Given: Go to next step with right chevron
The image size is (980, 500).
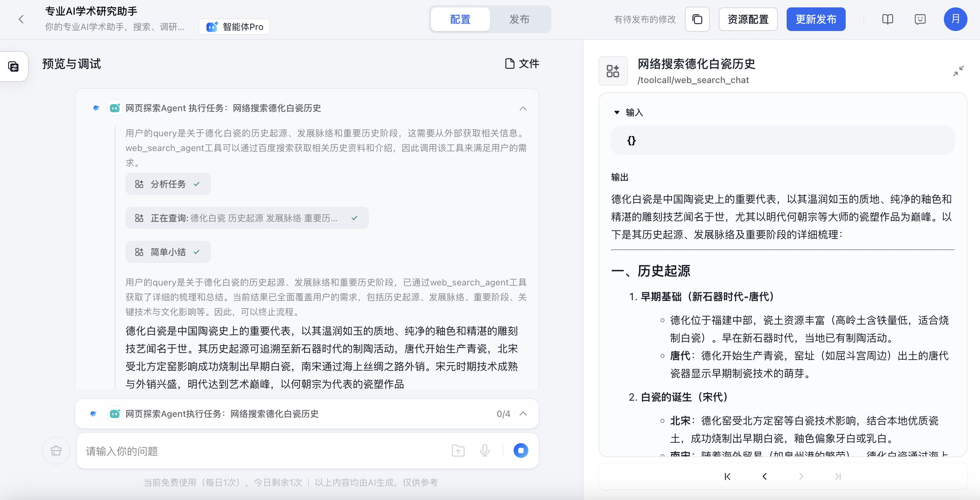Looking at the screenshot, I should (x=801, y=476).
